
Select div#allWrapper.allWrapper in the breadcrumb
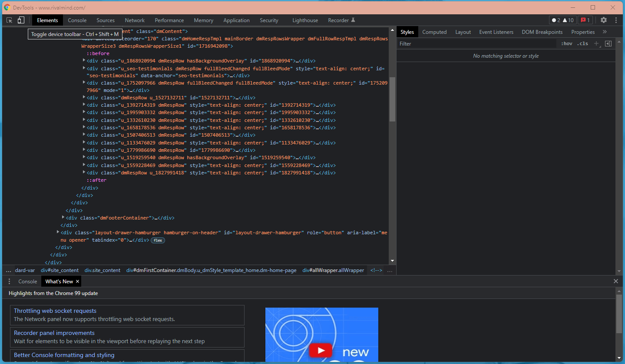point(333,270)
